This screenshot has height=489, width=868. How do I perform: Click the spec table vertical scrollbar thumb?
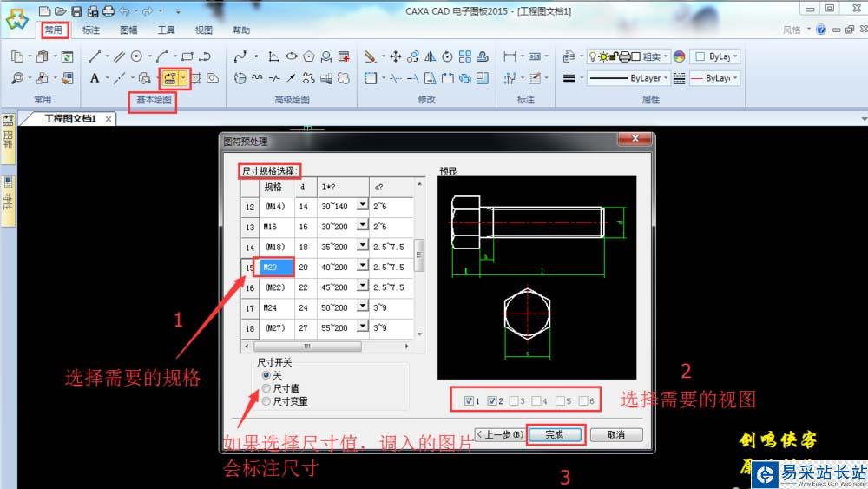tap(419, 254)
